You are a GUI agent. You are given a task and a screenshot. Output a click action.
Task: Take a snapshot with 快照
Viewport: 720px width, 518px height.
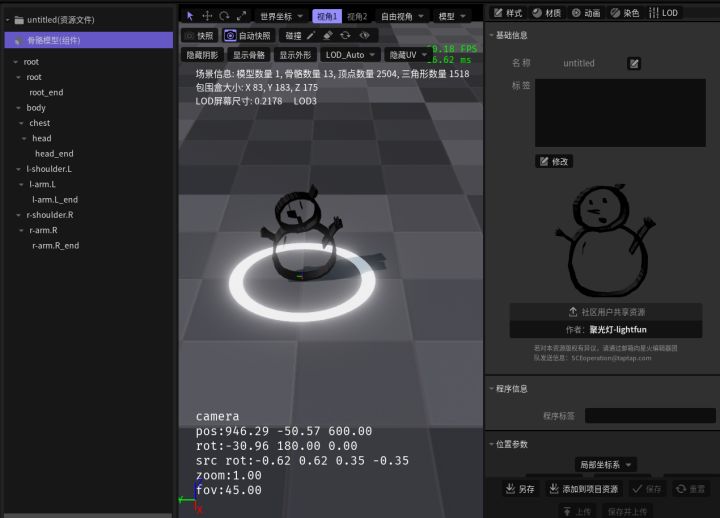(x=200, y=35)
